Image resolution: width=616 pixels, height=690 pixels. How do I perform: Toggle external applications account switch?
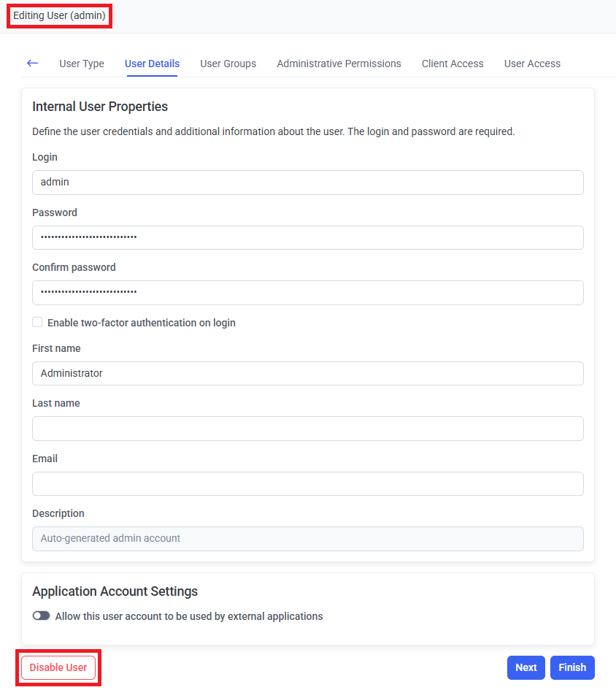pyautogui.click(x=42, y=616)
